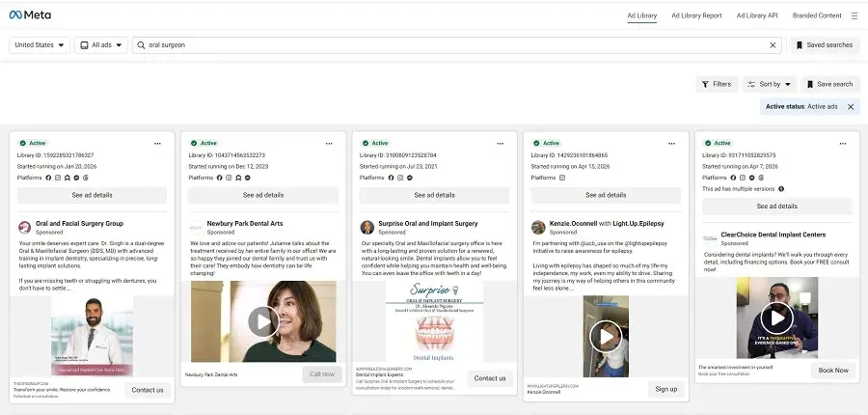Go to the Ad Library tab
868x415 pixels.
[x=641, y=15]
